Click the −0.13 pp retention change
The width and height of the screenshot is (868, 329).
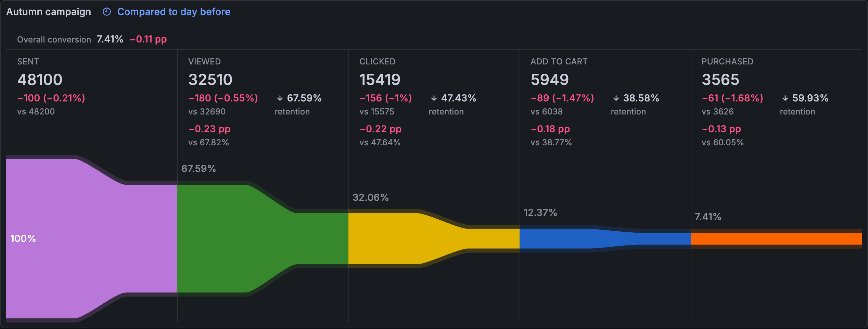[722, 129]
